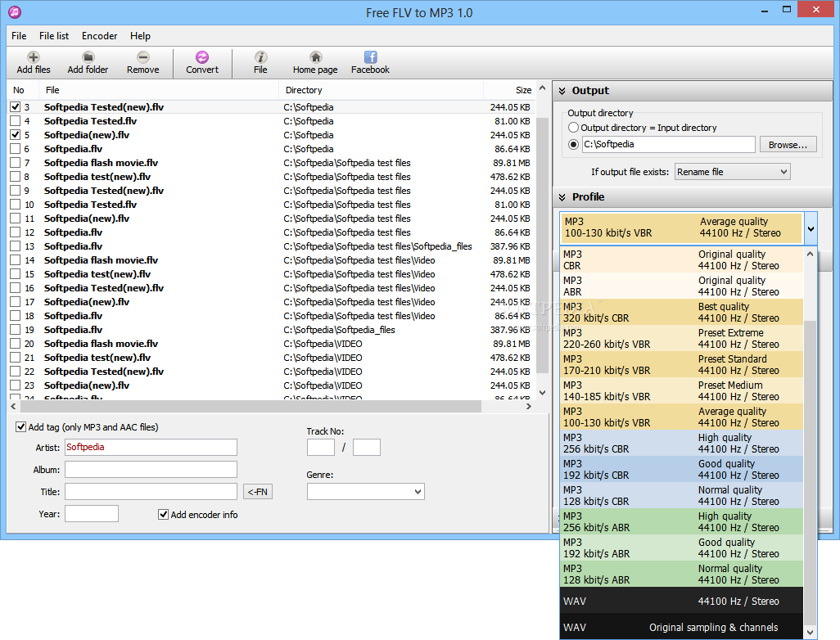
Task: Check the checkbox for file number 4
Action: [15, 121]
